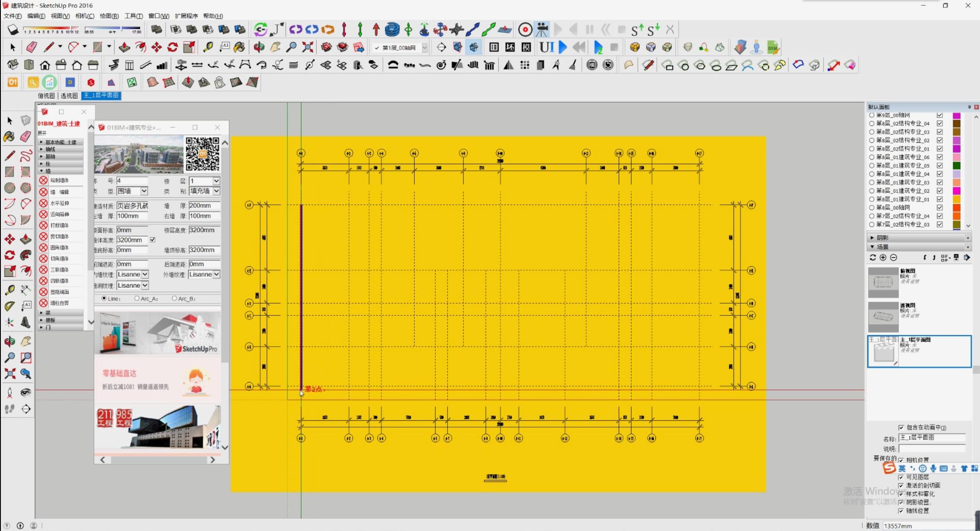The width and height of the screenshot is (980, 531).
Task: Click the shadow time slider 06:55 to 17:00
Action: [x=113, y=30]
